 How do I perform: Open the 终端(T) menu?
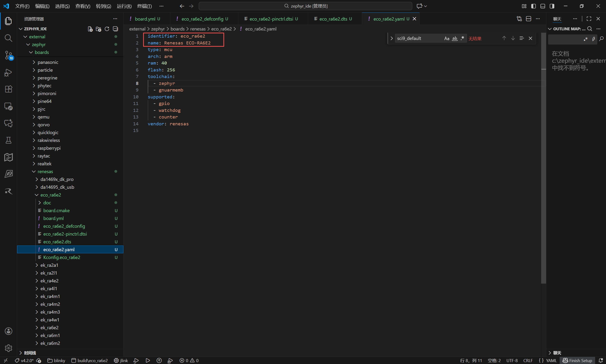click(144, 6)
